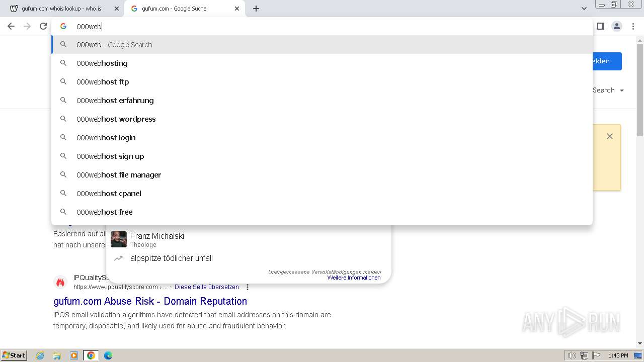Click the trending arrow icon beside alpspitze
The image size is (644, 362).
(x=118, y=258)
